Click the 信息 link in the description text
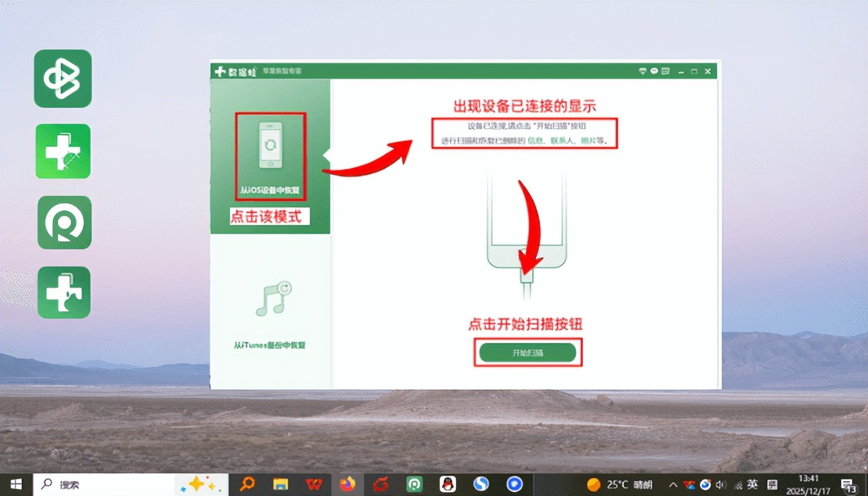Image resolution: width=868 pixels, height=496 pixels. coord(536,141)
